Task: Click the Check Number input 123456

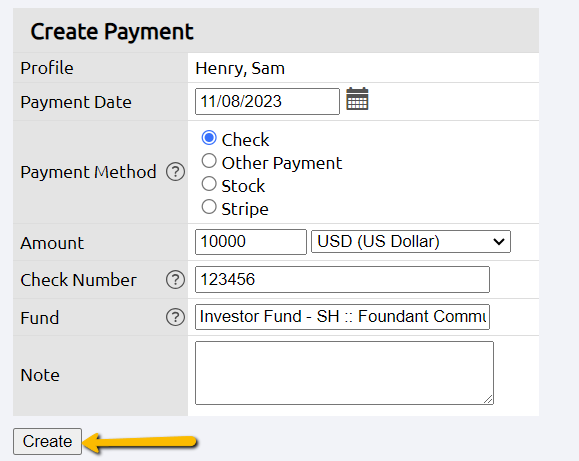Action: click(342, 280)
